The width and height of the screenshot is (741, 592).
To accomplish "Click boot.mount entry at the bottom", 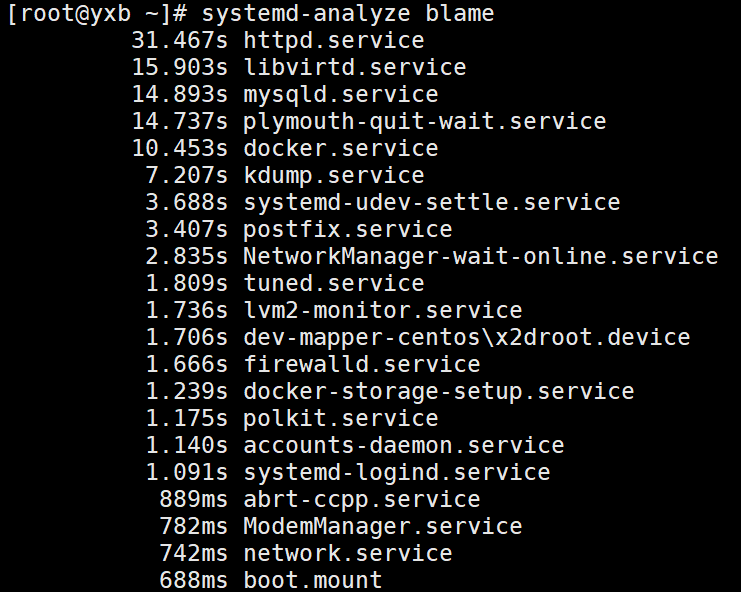I will click(313, 580).
